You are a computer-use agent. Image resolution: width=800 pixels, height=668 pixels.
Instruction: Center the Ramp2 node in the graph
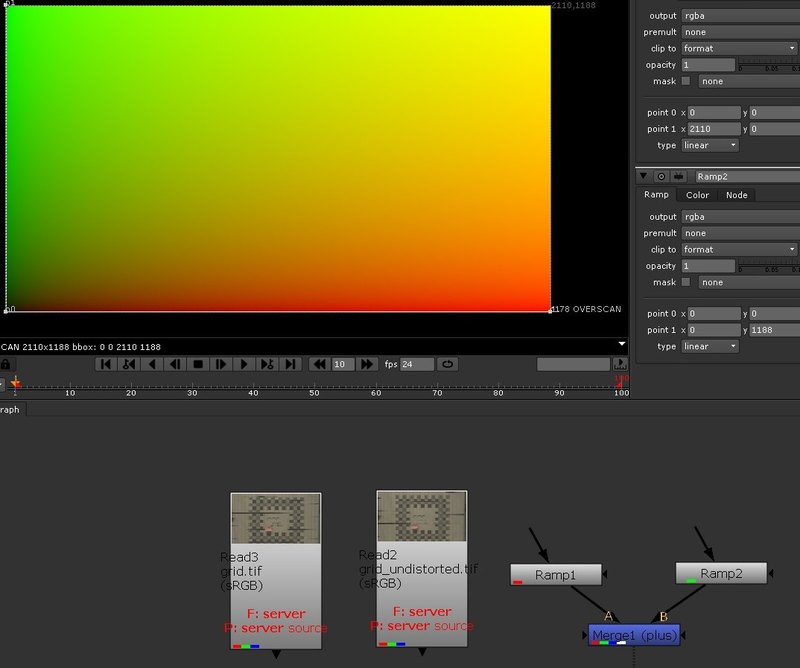coord(663,176)
